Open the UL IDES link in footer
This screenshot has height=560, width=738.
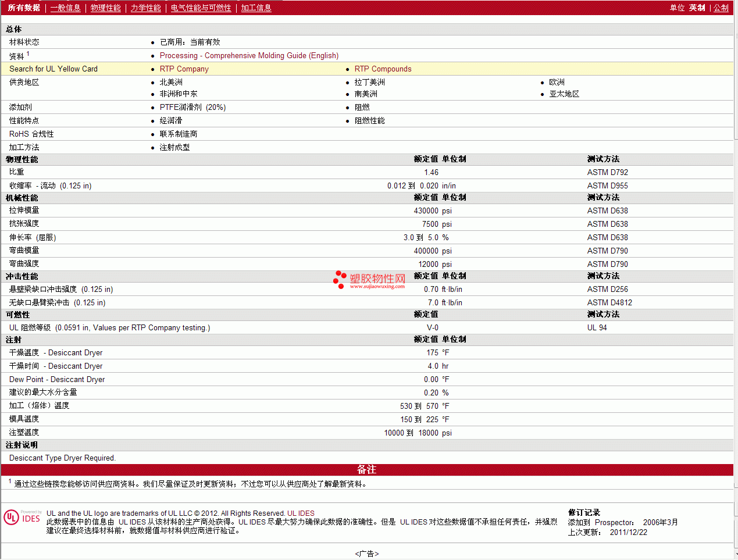click(301, 513)
